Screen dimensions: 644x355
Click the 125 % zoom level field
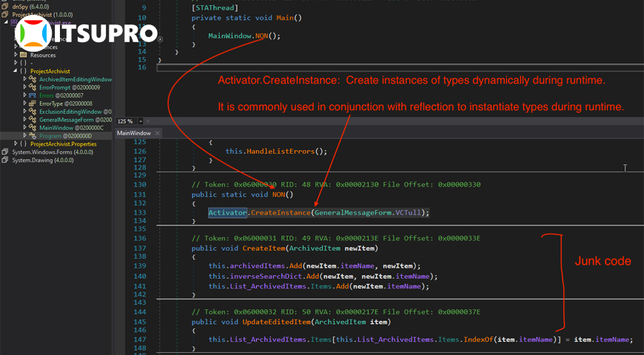click(127, 121)
